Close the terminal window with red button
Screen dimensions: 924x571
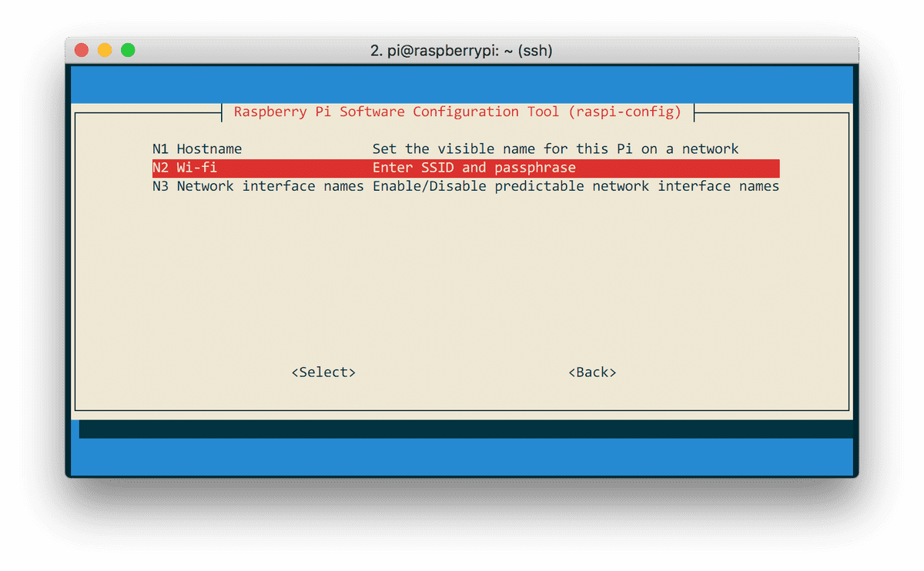click(82, 51)
